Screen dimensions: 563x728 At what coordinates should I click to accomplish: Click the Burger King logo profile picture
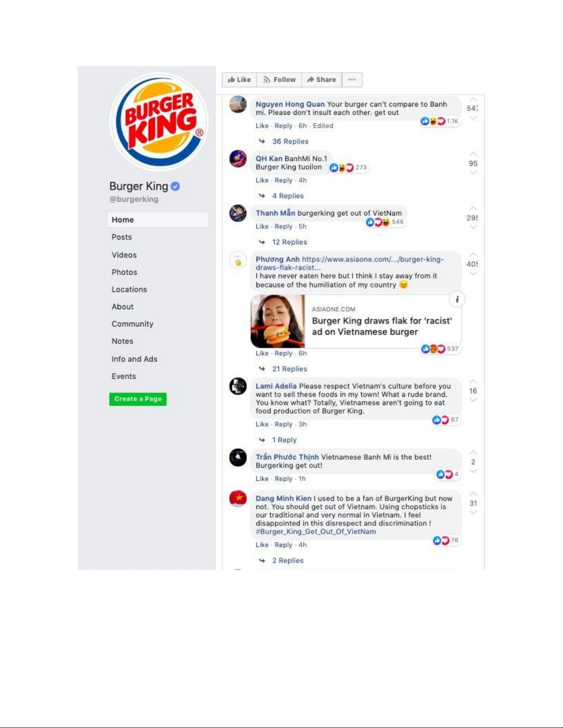(x=159, y=122)
